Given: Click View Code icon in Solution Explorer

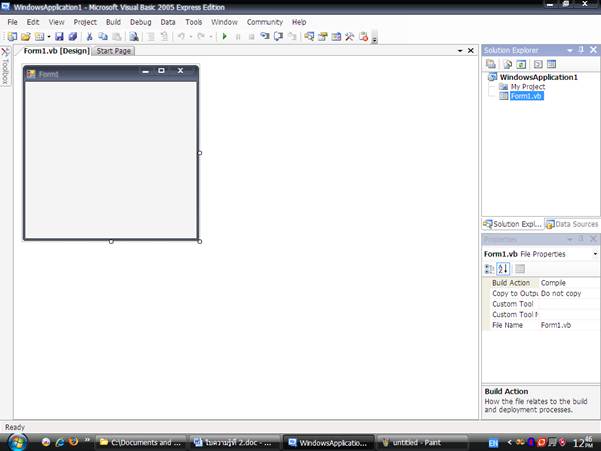Looking at the screenshot, I should click(x=538, y=64).
